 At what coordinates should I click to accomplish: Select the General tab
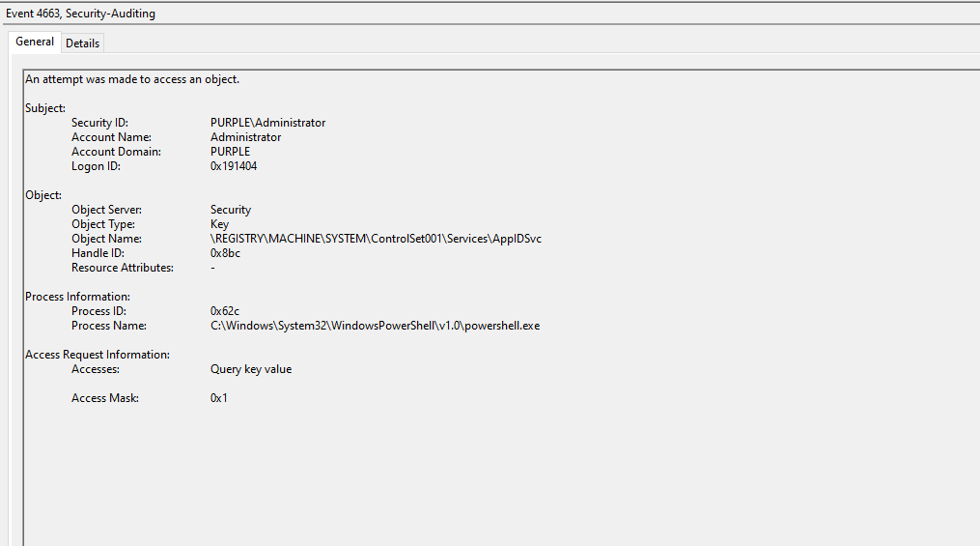35,43
